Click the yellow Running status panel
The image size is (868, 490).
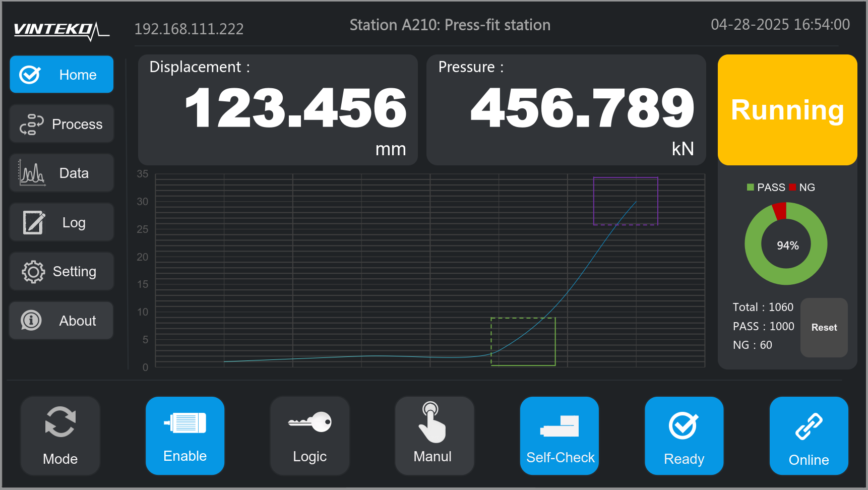pyautogui.click(x=787, y=110)
